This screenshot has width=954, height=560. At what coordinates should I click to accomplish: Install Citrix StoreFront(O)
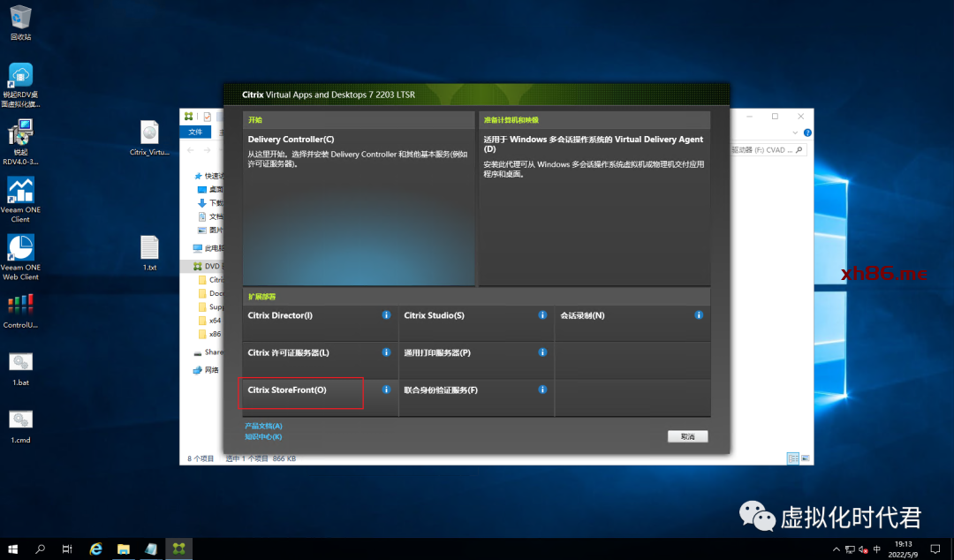pyautogui.click(x=320, y=397)
